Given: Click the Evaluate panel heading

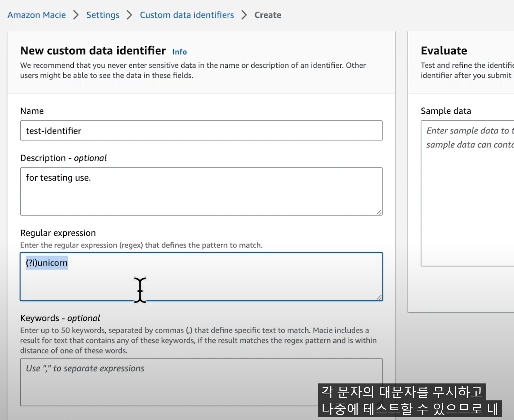Looking at the screenshot, I should click(444, 51).
